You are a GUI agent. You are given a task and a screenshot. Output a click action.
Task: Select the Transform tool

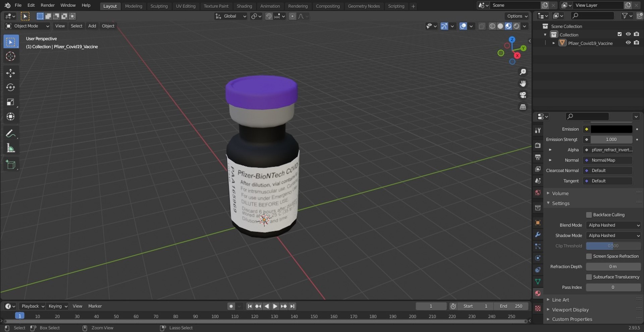pos(10,117)
